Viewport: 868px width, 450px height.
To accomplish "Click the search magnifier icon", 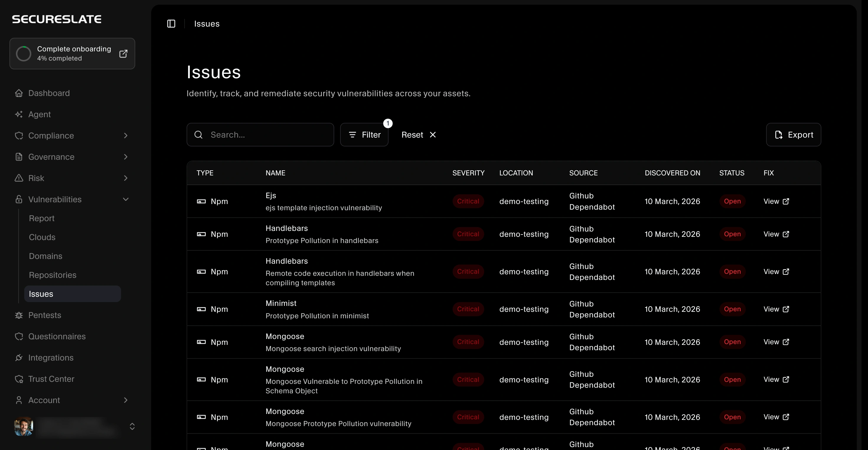I will click(198, 134).
